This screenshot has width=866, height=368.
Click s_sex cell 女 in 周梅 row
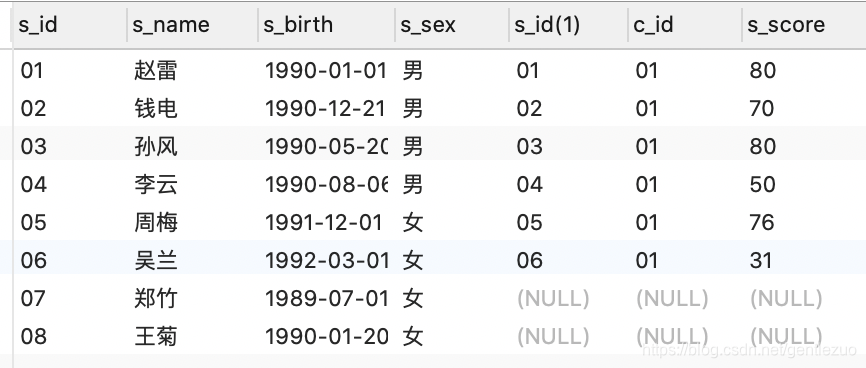(x=413, y=222)
